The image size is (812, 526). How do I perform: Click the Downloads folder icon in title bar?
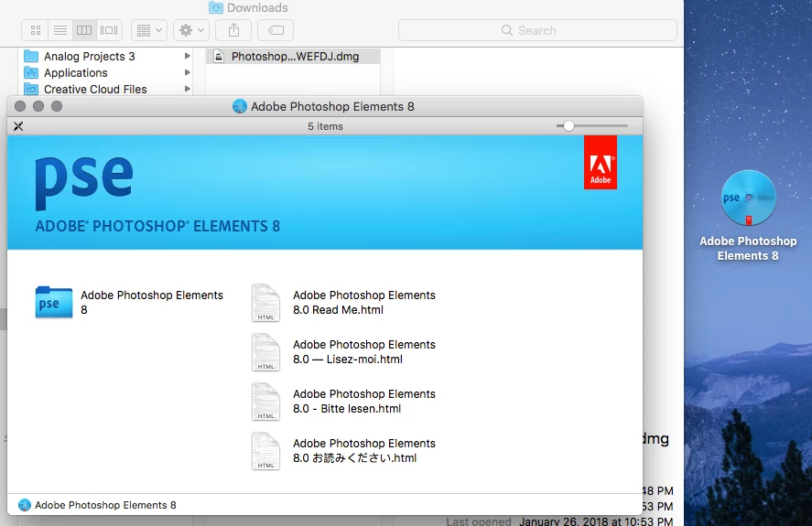(x=216, y=7)
